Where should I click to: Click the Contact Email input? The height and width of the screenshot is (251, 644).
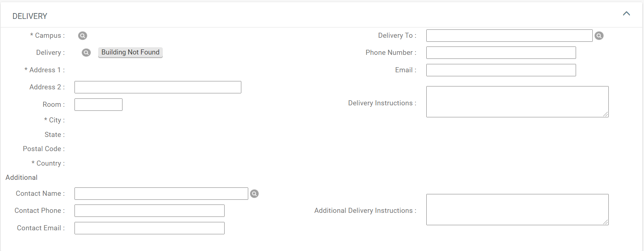[x=149, y=228]
